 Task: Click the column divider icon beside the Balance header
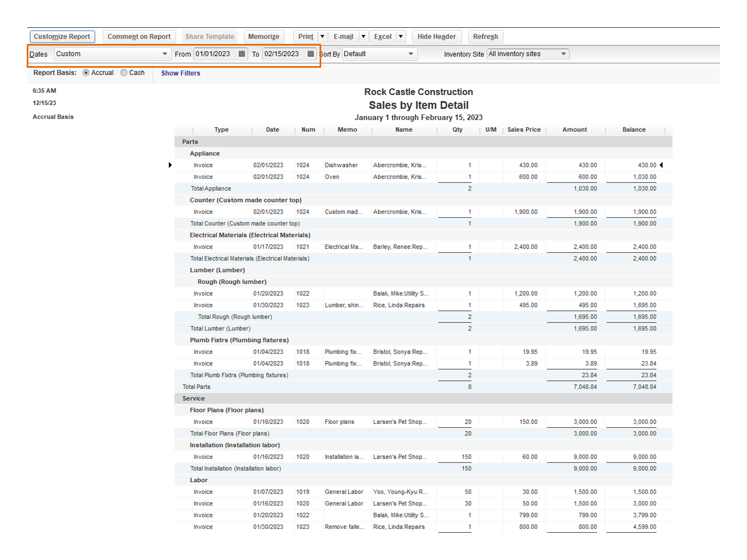pyautogui.click(x=665, y=129)
